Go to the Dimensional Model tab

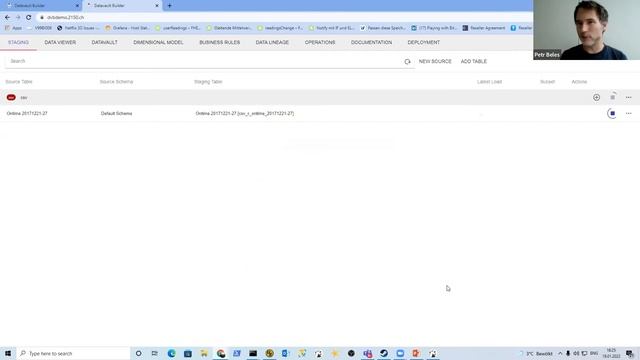[x=158, y=42]
